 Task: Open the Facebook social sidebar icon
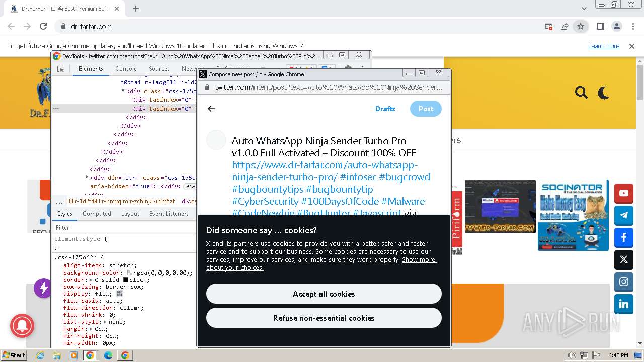624,237
